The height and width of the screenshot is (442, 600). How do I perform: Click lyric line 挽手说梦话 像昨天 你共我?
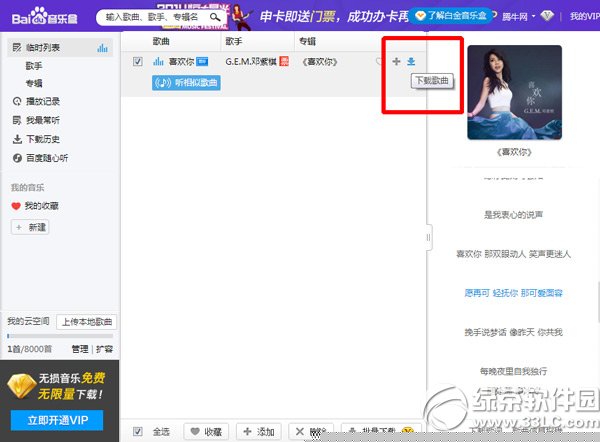(x=514, y=332)
